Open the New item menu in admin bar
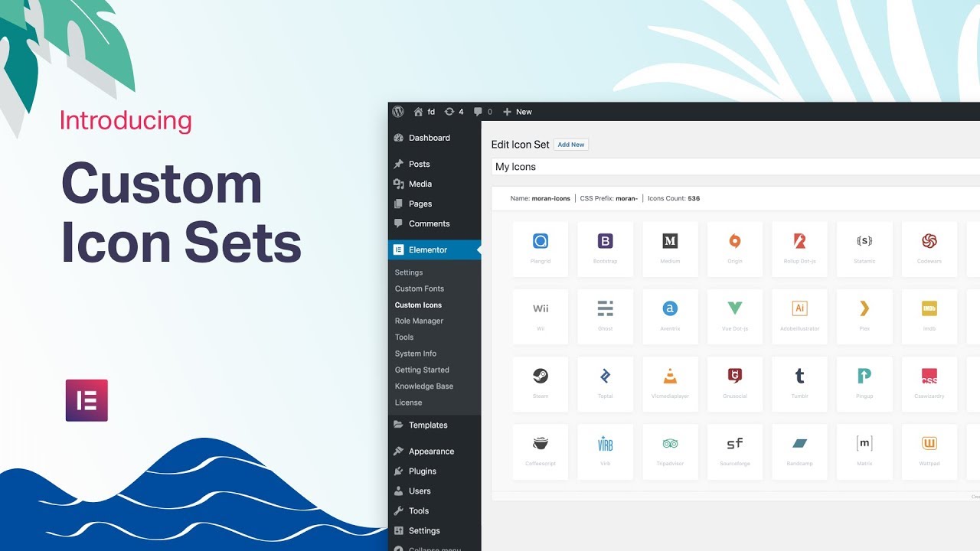Viewport: 980px width, 551px height. tap(517, 112)
